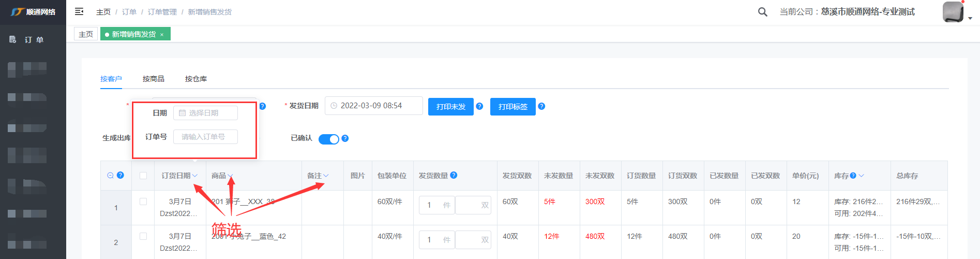The width and height of the screenshot is (980, 259).
Task: Open the user avatar menu
Action: pos(953,12)
